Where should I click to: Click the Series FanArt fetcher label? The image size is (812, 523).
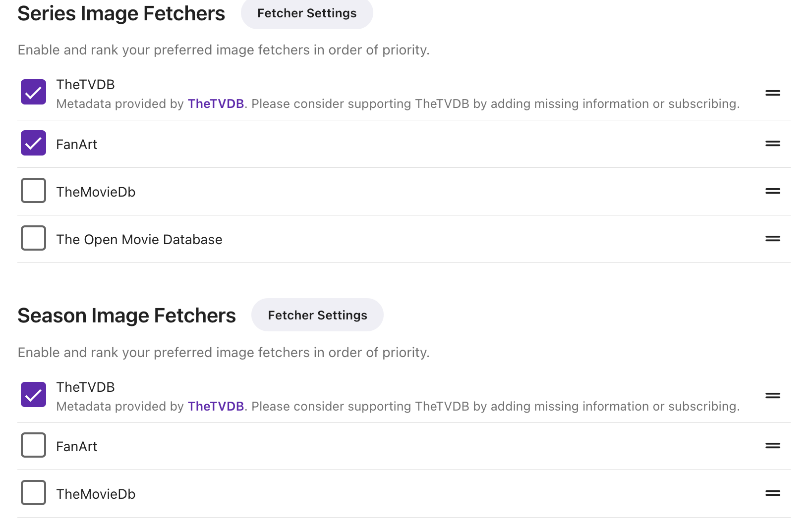tap(77, 145)
